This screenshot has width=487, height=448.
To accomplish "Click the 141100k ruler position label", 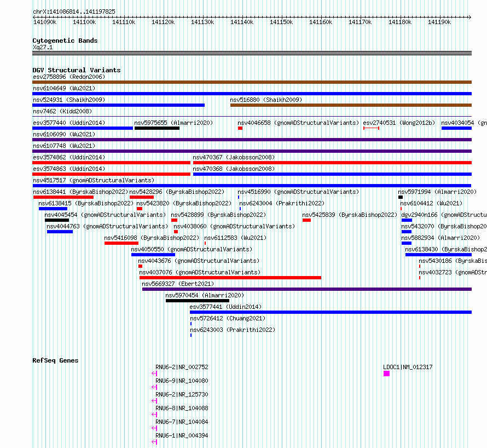I will 84,22.
